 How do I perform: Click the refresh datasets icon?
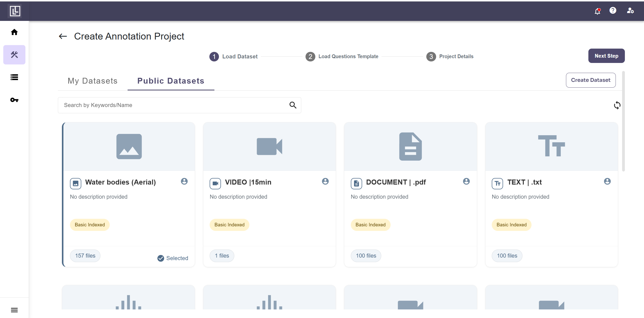click(617, 105)
